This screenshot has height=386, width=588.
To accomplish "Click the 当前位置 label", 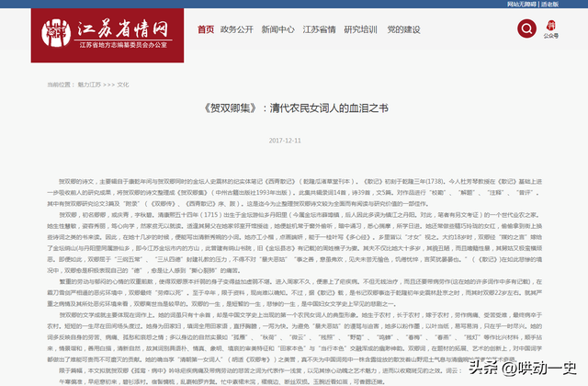I will (x=61, y=85).
